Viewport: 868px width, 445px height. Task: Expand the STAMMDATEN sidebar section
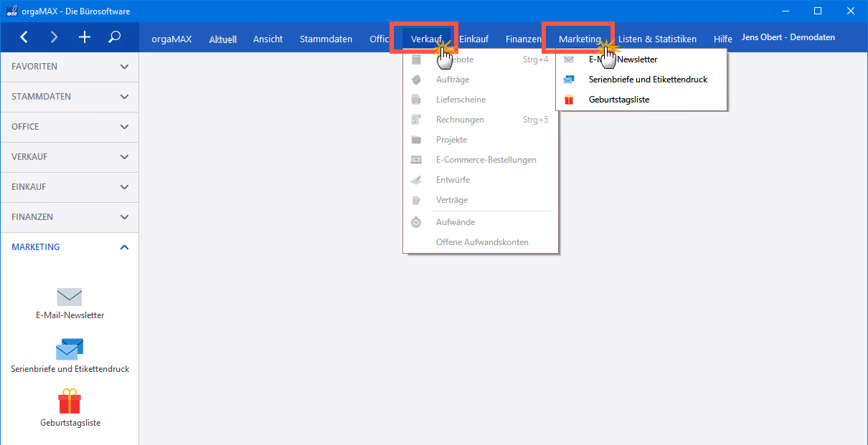coord(70,97)
